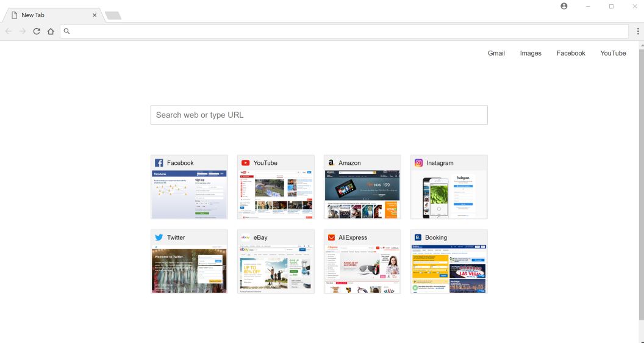Image resolution: width=644 pixels, height=343 pixels.
Task: Click the AliExpress logo icon on tile
Action: click(331, 237)
